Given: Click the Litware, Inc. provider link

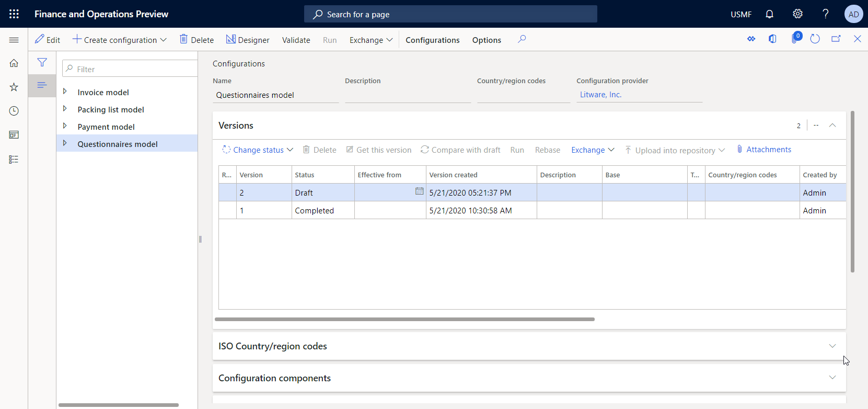Looking at the screenshot, I should 600,95.
